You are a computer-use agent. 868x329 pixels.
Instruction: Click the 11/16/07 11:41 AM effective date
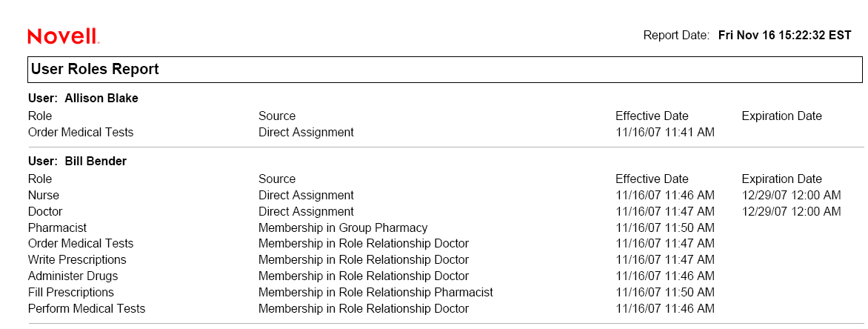tap(664, 132)
